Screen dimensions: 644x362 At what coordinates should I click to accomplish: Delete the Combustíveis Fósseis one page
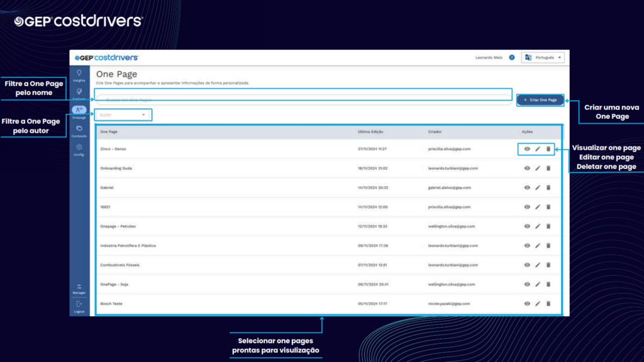point(548,265)
